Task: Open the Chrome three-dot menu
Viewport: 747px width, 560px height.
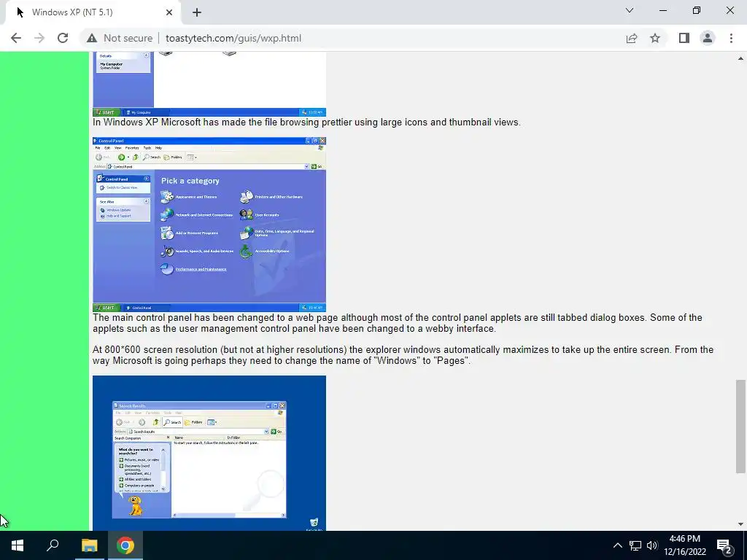Action: [x=731, y=38]
